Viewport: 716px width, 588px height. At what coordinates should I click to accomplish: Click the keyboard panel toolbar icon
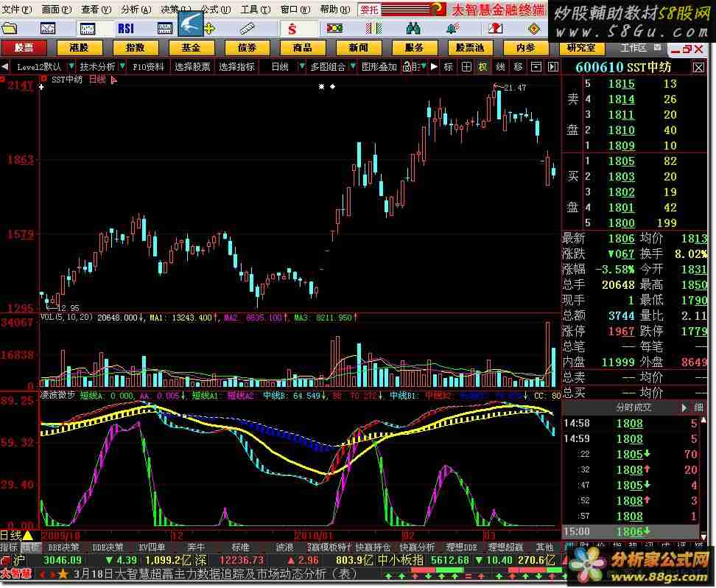(x=164, y=29)
